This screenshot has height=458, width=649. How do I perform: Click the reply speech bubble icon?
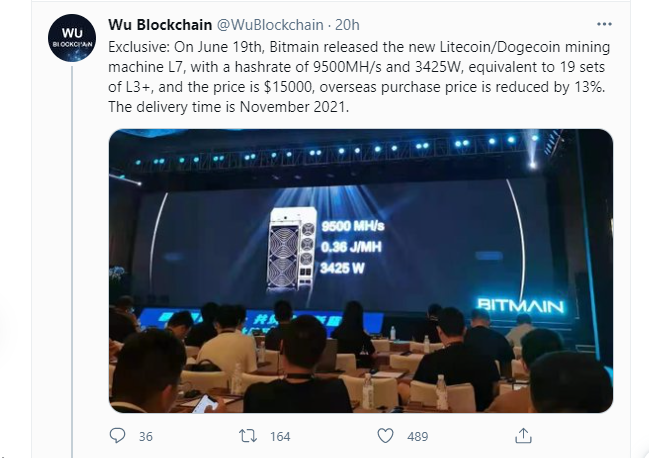[x=117, y=436]
